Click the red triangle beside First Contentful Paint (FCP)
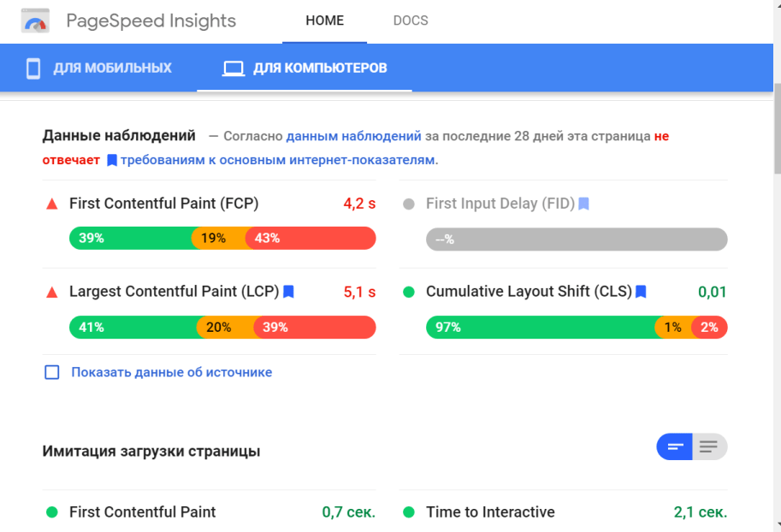The image size is (781, 532). [x=51, y=204]
